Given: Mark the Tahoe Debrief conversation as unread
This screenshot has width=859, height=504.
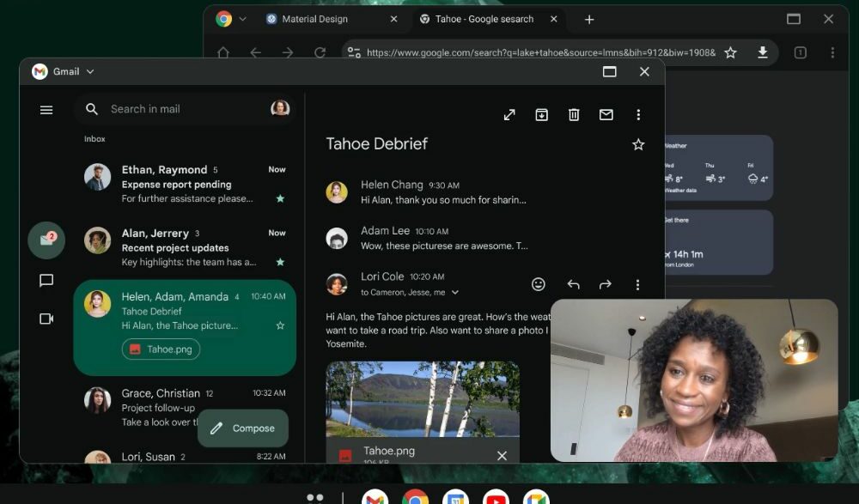Looking at the screenshot, I should pos(606,114).
